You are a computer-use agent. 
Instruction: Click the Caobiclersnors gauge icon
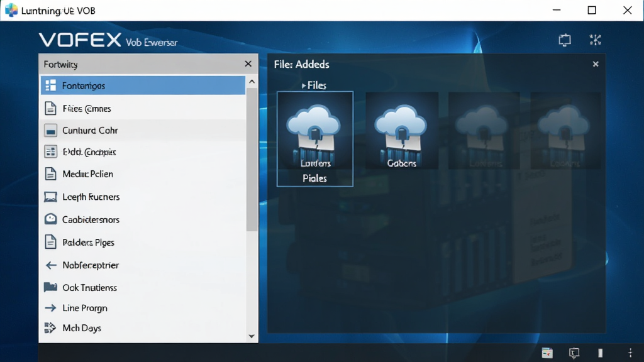[50, 219]
